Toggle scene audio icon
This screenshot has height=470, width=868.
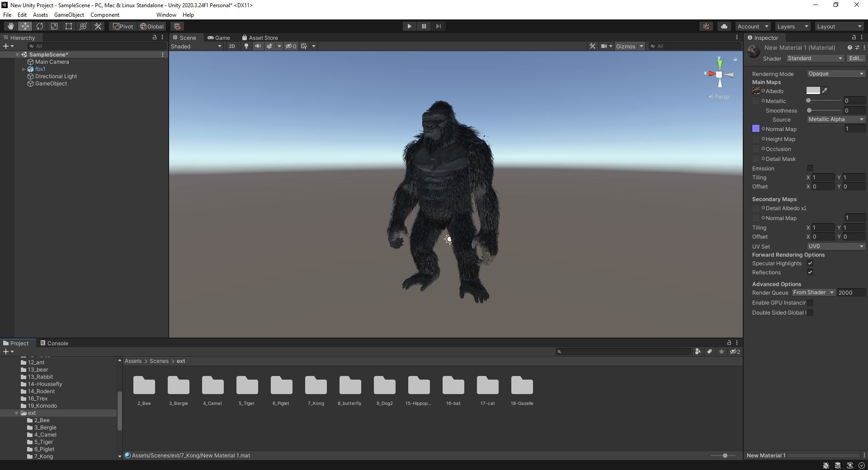click(x=258, y=46)
